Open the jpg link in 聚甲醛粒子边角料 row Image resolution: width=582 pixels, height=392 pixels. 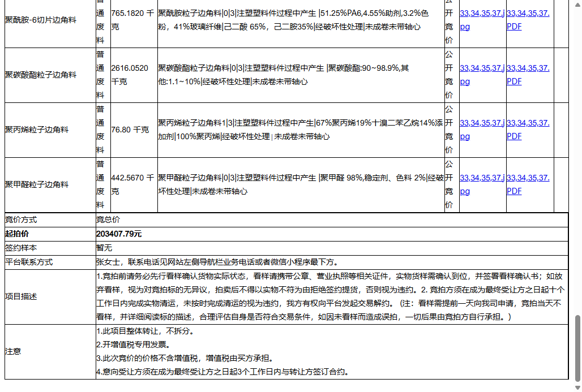coord(482,184)
